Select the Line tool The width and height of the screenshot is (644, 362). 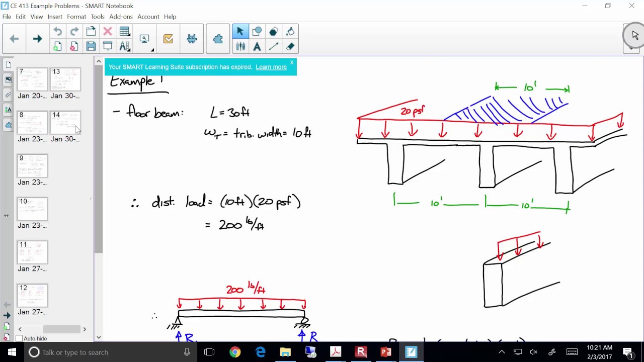[x=274, y=46]
